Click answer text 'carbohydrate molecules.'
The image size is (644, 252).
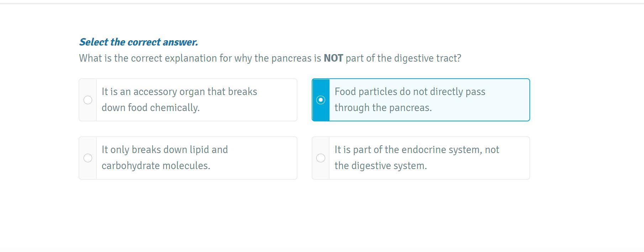coord(156,166)
